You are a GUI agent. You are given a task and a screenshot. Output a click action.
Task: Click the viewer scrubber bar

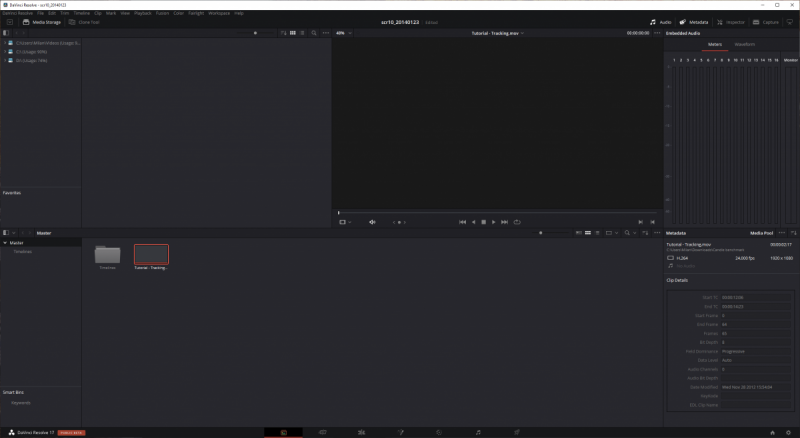pyautogui.click(x=497, y=212)
